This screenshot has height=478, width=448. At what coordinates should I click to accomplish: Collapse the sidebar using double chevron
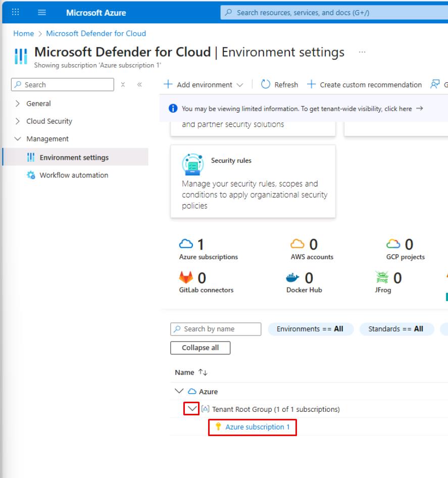pyautogui.click(x=139, y=85)
